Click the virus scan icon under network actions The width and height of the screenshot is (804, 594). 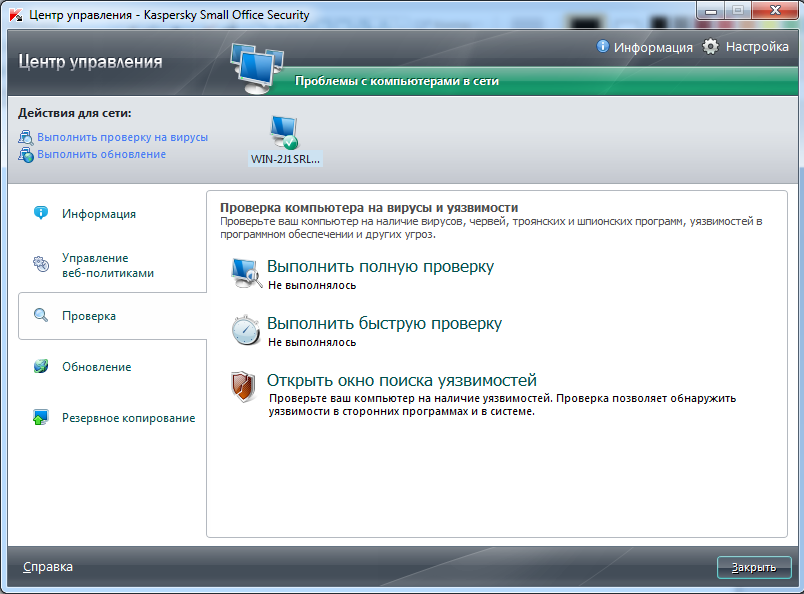click(x=26, y=137)
